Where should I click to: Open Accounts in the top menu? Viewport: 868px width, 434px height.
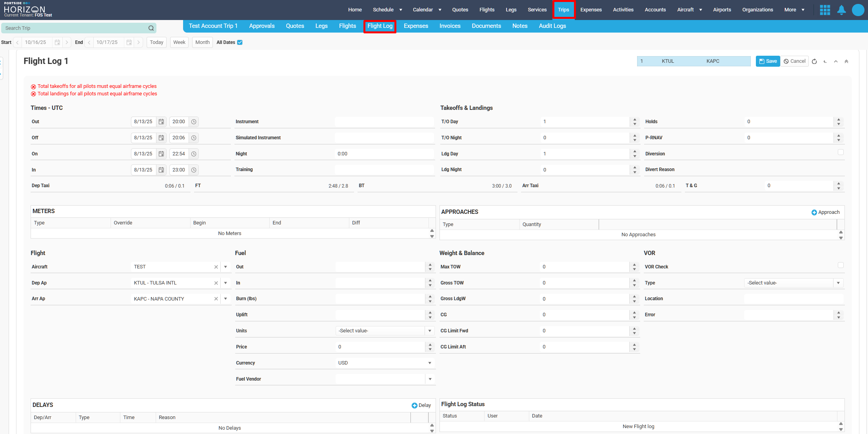pos(655,10)
